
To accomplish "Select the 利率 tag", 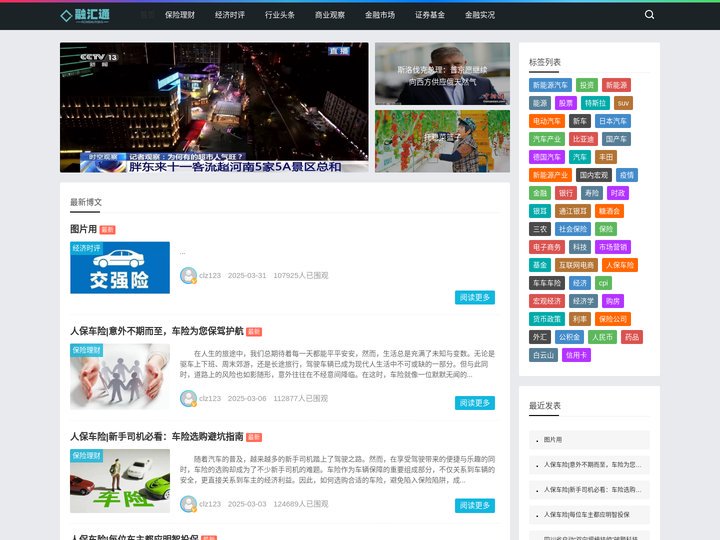I will [x=580, y=319].
